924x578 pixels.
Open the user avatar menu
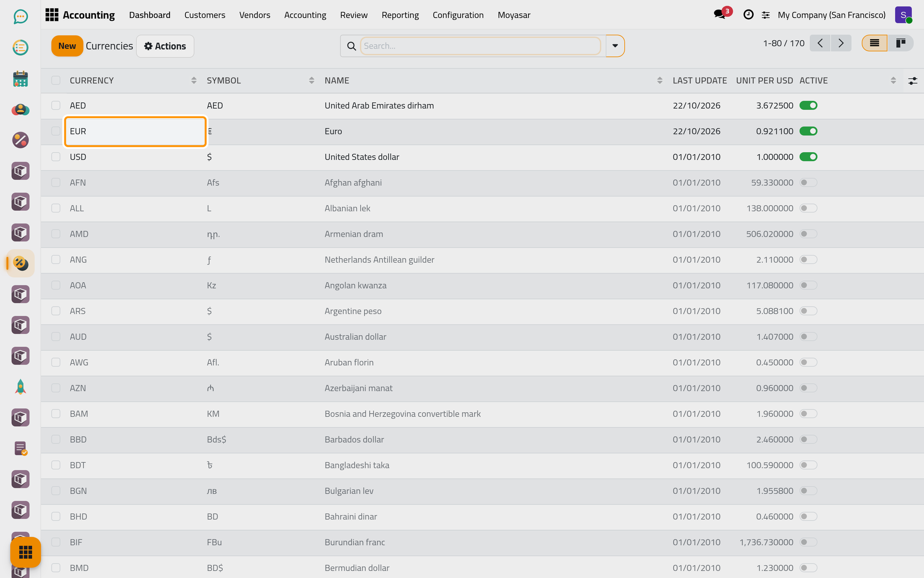(903, 15)
